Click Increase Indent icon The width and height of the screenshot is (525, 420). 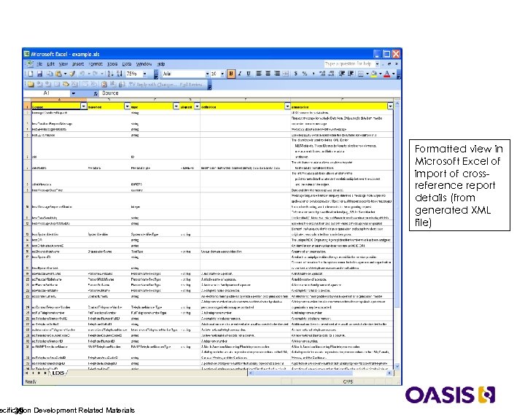click(351, 74)
